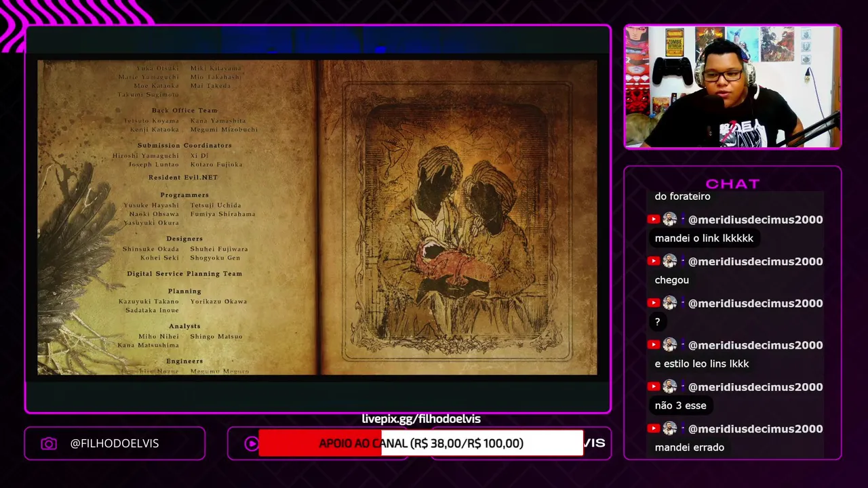Click the play icon left of the donation bar
Image resolution: width=868 pixels, height=488 pixels.
[x=252, y=443]
